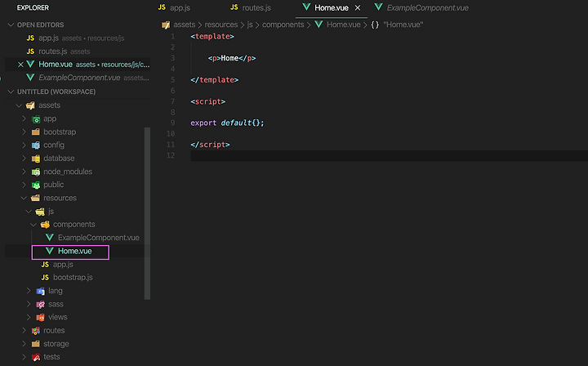Collapse the assets root folder chevron
This screenshot has height=366, width=588.
click(19, 105)
